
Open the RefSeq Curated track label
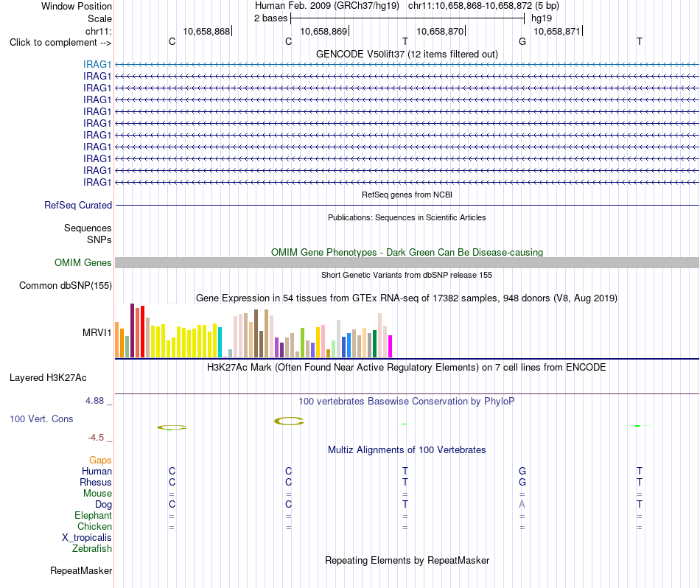tap(78, 206)
